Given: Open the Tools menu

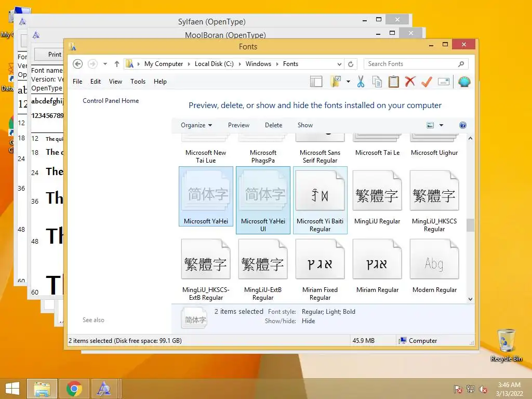Looking at the screenshot, I should coord(138,82).
